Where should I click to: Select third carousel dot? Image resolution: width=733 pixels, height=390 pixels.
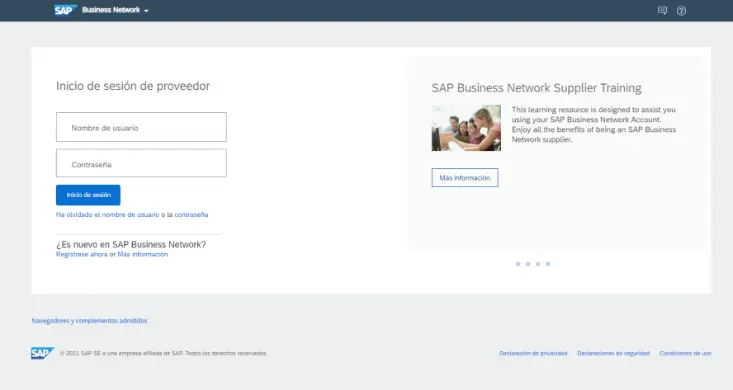(538, 264)
